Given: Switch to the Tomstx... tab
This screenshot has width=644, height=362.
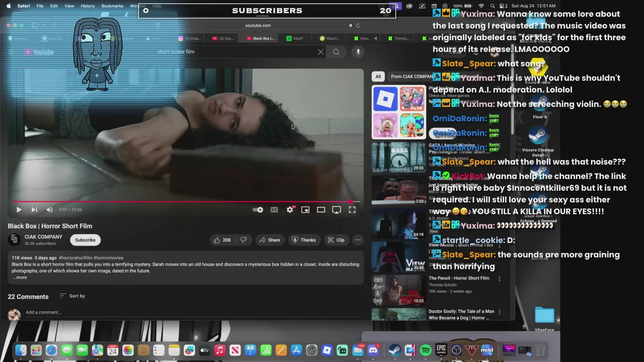Looking at the screenshot, I should click(x=398, y=38).
